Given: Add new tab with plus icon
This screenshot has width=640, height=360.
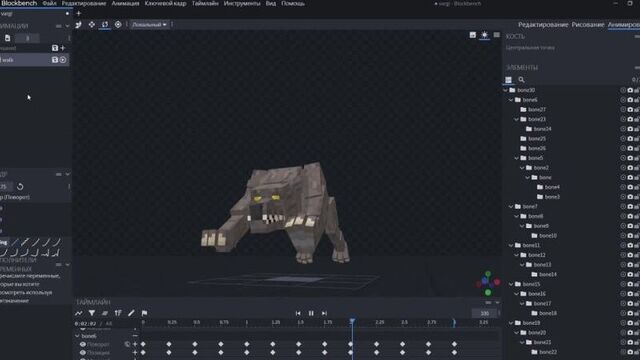Looking at the screenshot, I should pos(78,13).
